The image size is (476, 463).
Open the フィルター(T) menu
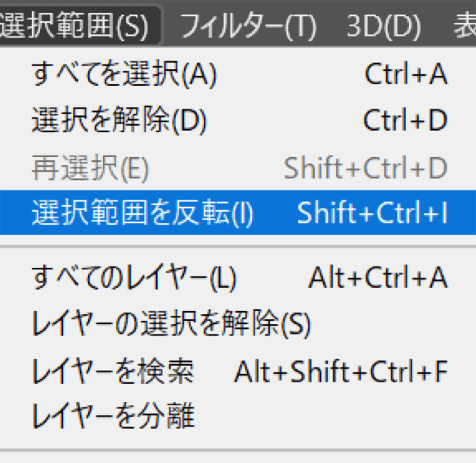click(x=248, y=24)
